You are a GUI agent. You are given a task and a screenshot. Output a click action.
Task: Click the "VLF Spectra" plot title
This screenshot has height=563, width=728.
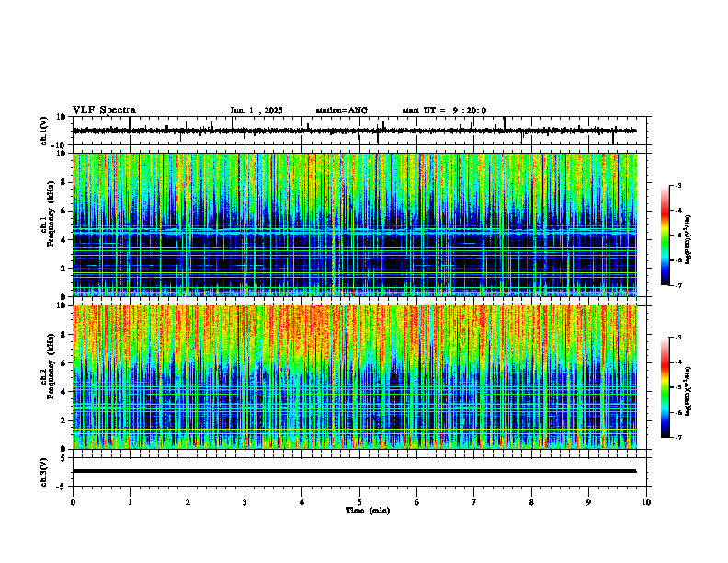click(x=104, y=110)
